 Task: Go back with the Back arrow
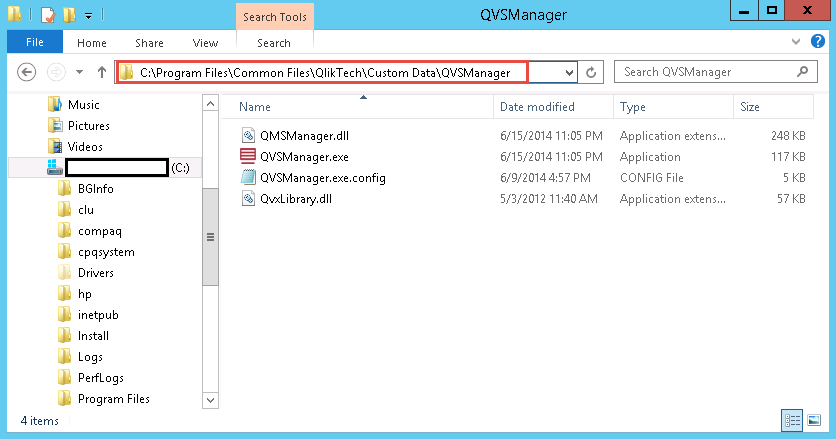(27, 72)
